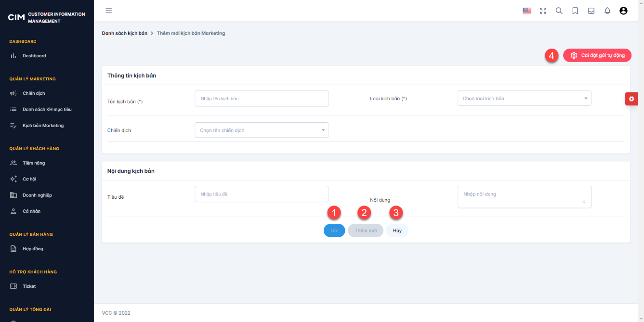The image size is (644, 322).
Task: Click QUẢN LÝ MARKETING section header
Action: pos(32,79)
